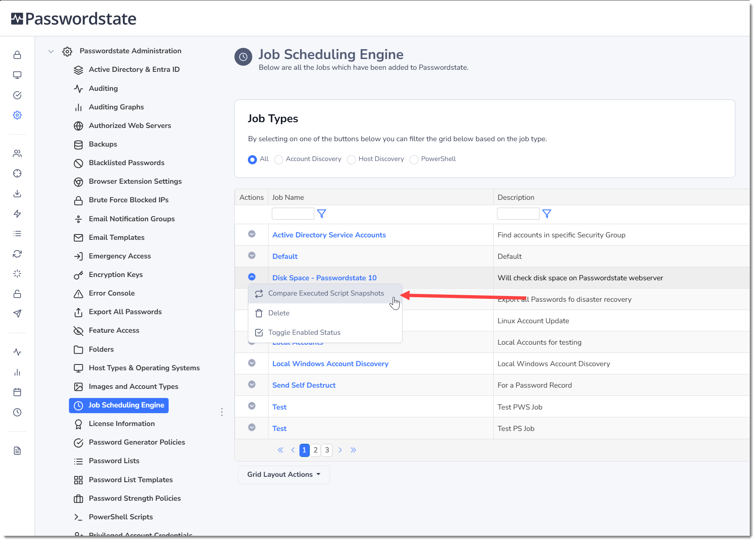Open actions menu for Test PWS Job row

[x=252, y=406]
